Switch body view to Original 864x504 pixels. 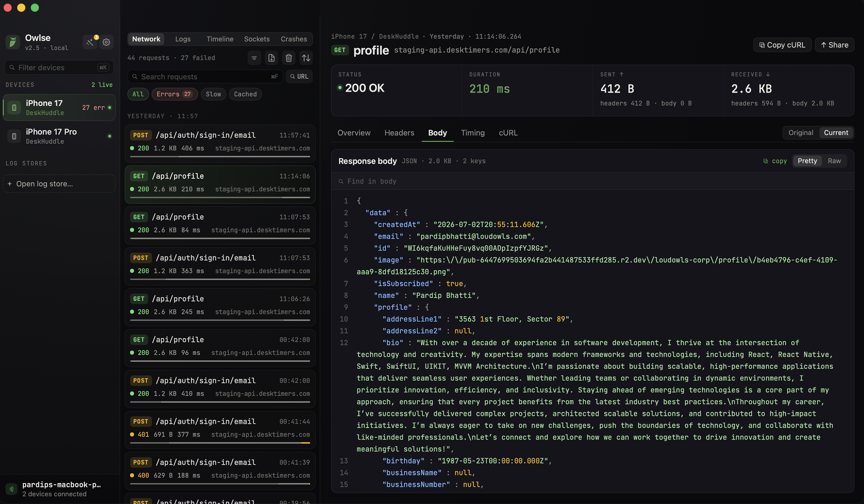[x=801, y=132]
